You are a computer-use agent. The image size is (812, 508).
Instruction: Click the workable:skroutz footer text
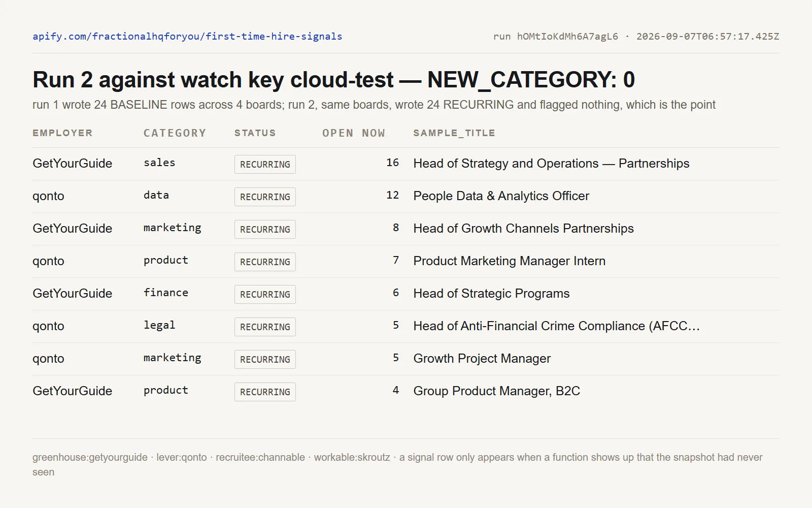352,457
